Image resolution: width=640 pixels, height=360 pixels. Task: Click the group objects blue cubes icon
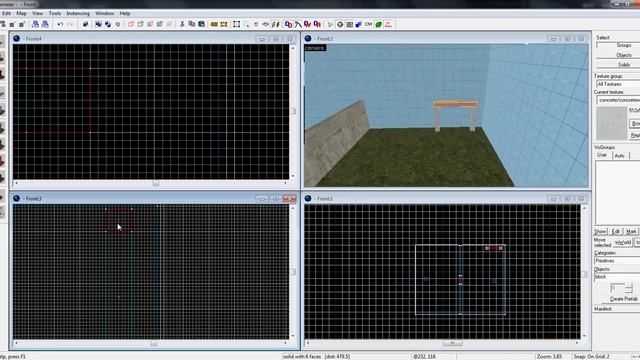point(98,24)
